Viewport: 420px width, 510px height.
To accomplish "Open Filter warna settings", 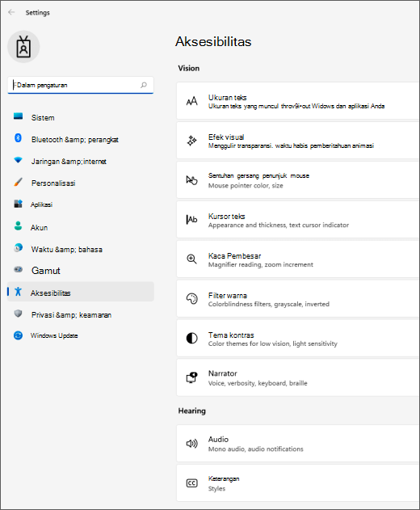I will (x=298, y=298).
